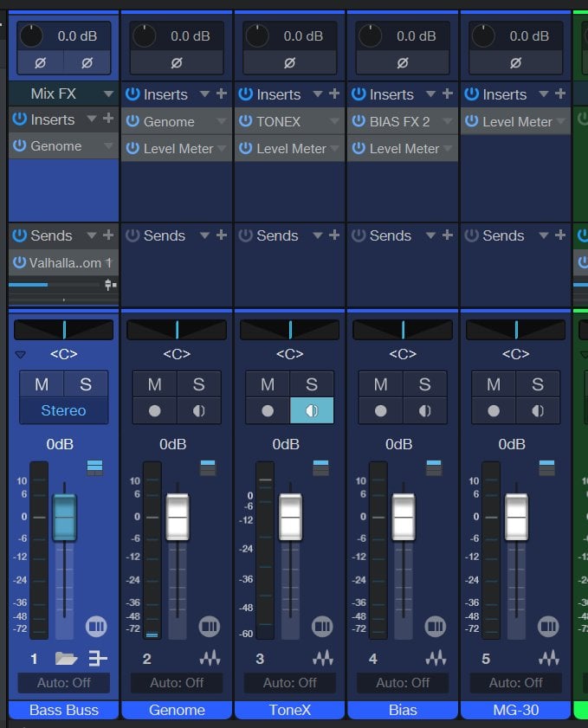This screenshot has width=588, height=728.
Task: Open channel editor on Genome channel
Action: [209, 627]
